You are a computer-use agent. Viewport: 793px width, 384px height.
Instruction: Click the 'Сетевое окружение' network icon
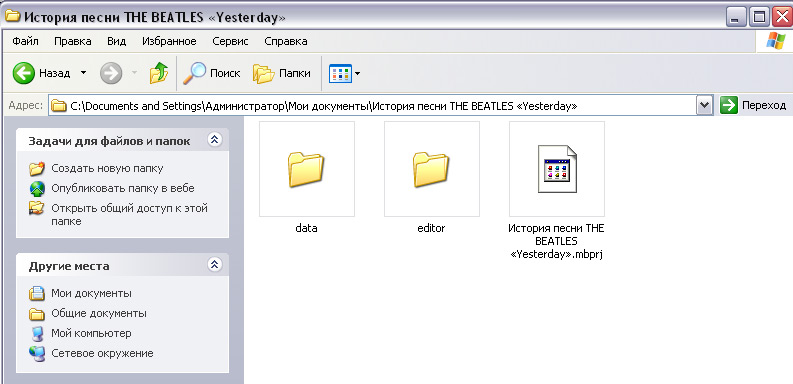point(37,353)
